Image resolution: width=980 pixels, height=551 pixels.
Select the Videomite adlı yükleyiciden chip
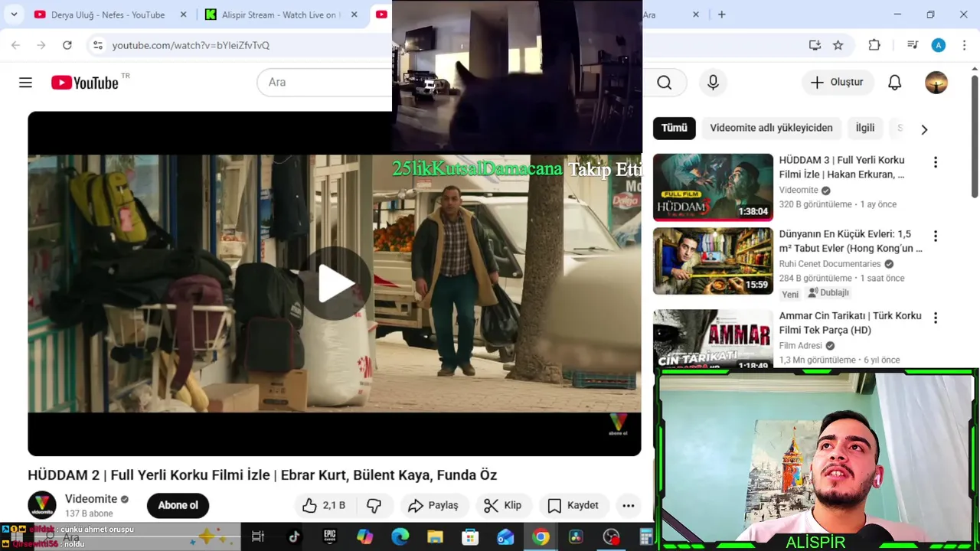pos(771,128)
